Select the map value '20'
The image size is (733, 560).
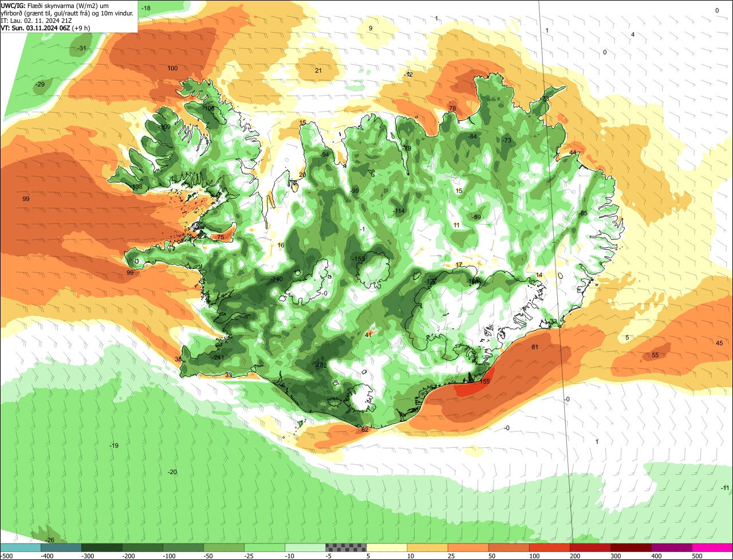(x=302, y=175)
